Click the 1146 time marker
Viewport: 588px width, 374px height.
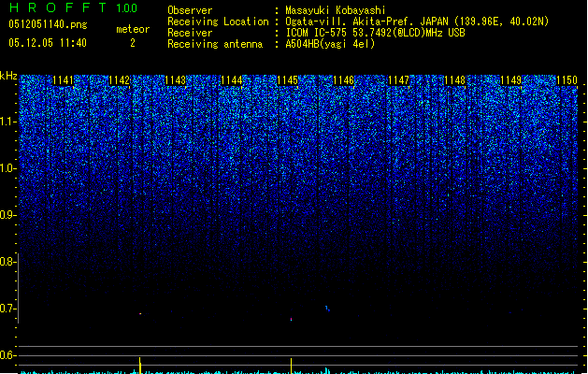click(x=343, y=80)
